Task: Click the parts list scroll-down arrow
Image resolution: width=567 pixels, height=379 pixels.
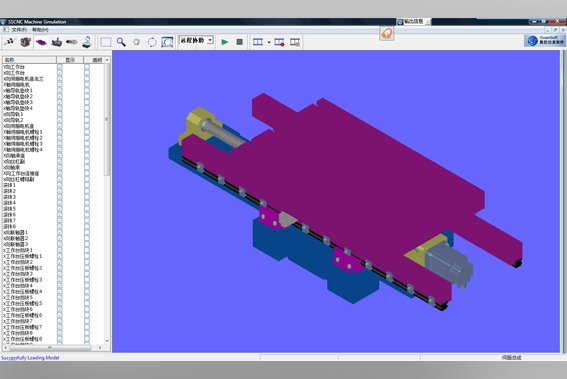Action: point(107,341)
